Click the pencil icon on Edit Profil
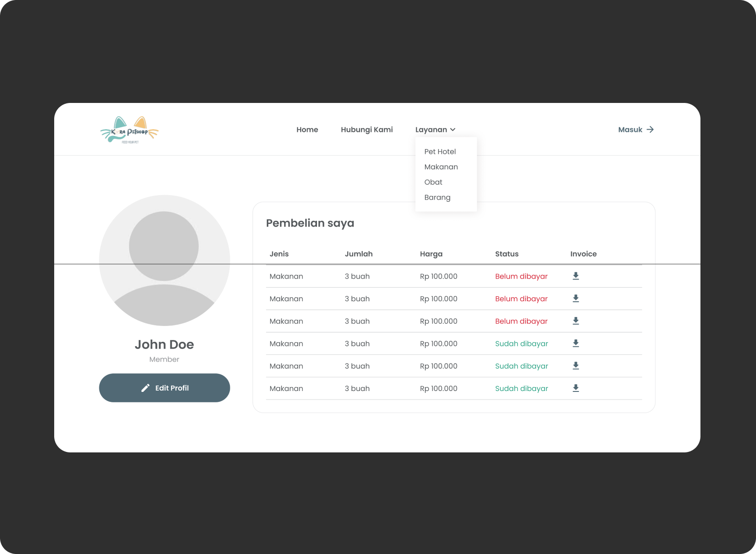Image resolution: width=756 pixels, height=554 pixels. (145, 388)
